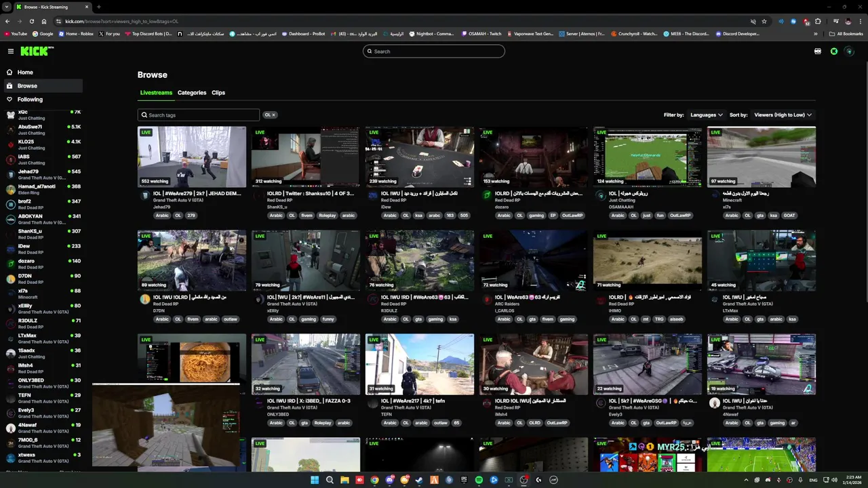Open the stream thumbnail with 45 watching
This screenshot has height=488, width=868.
[762, 260]
